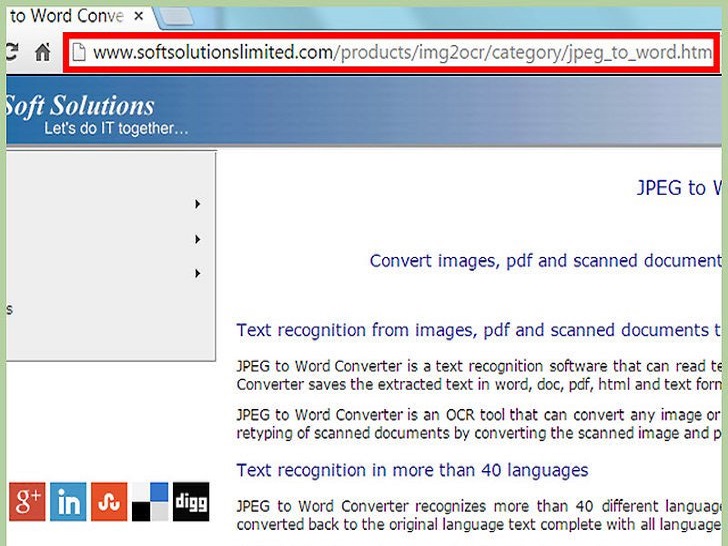Expand the first sidebar menu arrow

pyautogui.click(x=198, y=204)
